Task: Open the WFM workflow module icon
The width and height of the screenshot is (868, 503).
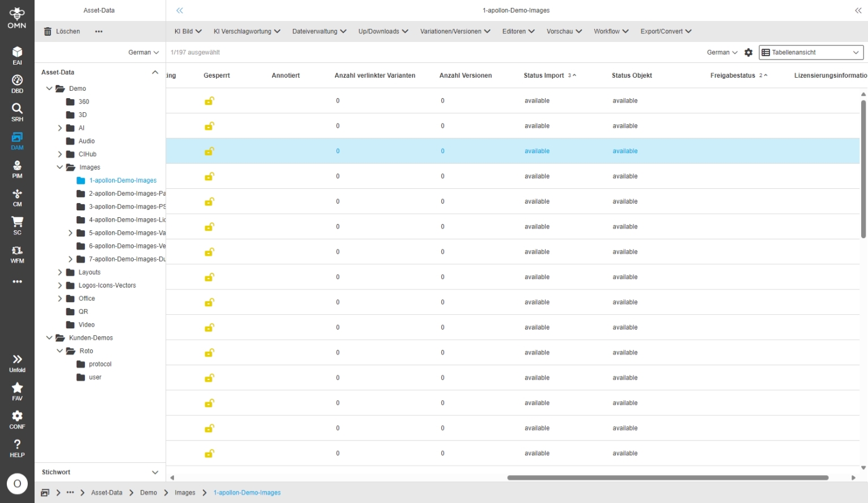Action: click(17, 253)
